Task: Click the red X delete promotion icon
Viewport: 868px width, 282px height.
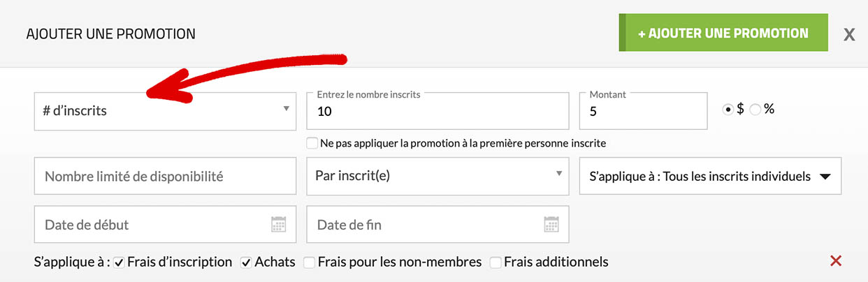Action: point(835,261)
